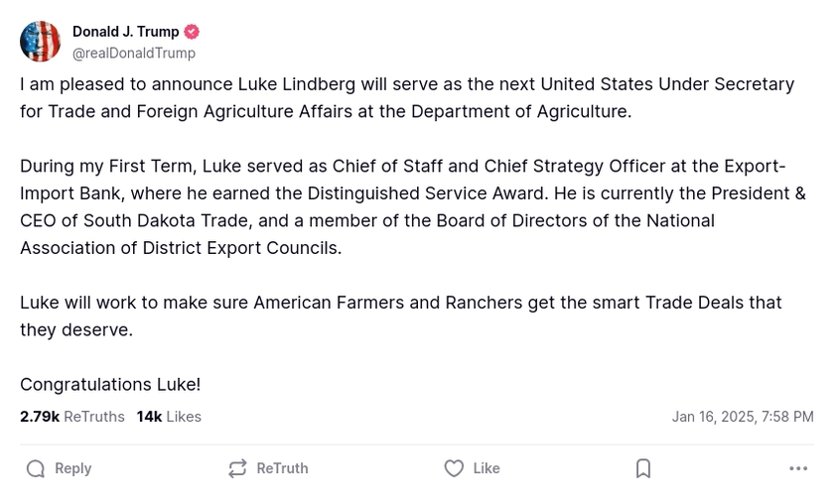View the 14k Likes count
The height and width of the screenshot is (504, 834).
(169, 417)
